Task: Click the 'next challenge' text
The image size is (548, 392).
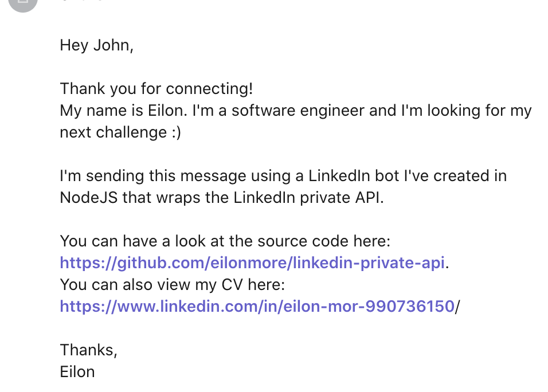Action: click(113, 132)
